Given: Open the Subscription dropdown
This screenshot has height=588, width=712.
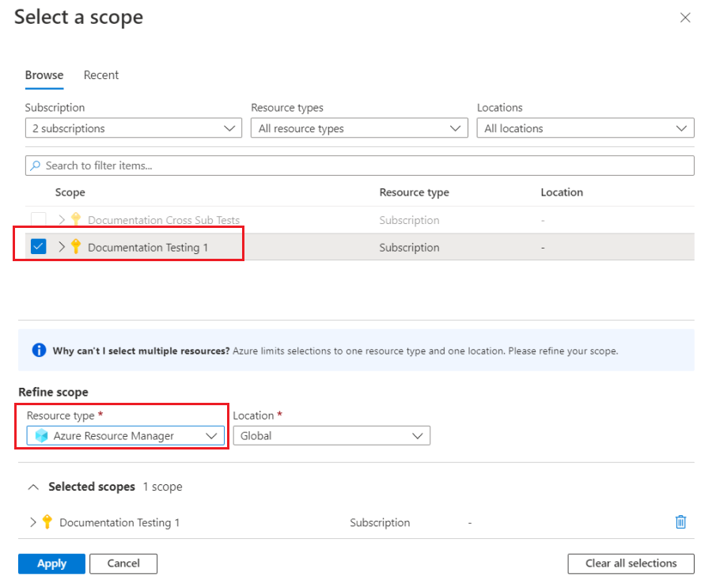Looking at the screenshot, I should 133,128.
